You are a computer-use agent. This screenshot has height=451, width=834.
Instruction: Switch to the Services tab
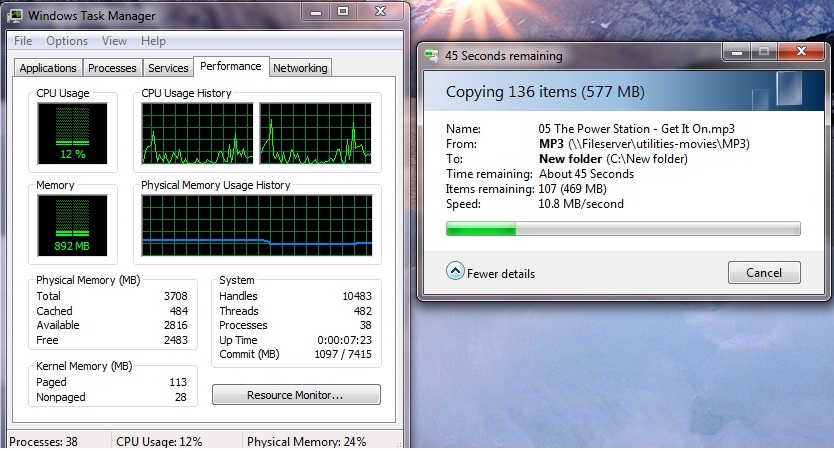coord(168,68)
